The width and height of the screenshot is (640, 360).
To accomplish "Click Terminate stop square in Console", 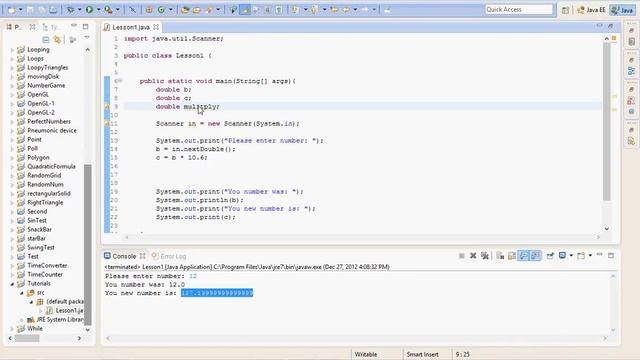I will [x=461, y=256].
